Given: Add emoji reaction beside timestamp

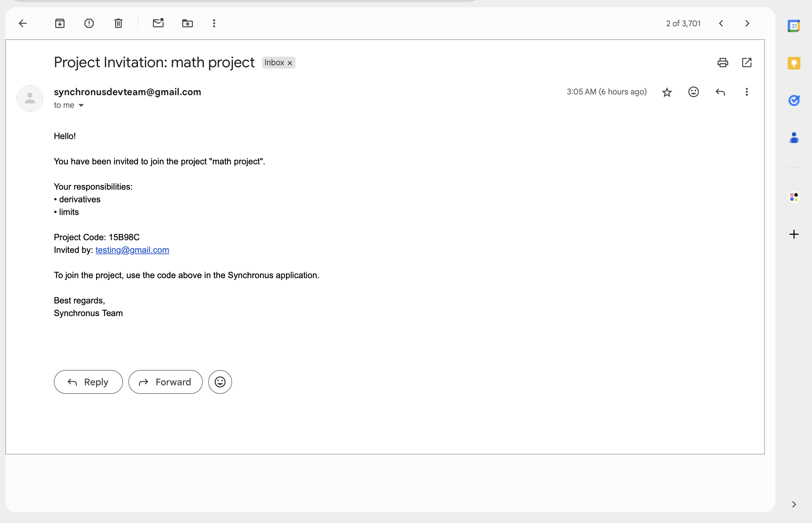Looking at the screenshot, I should pos(693,92).
